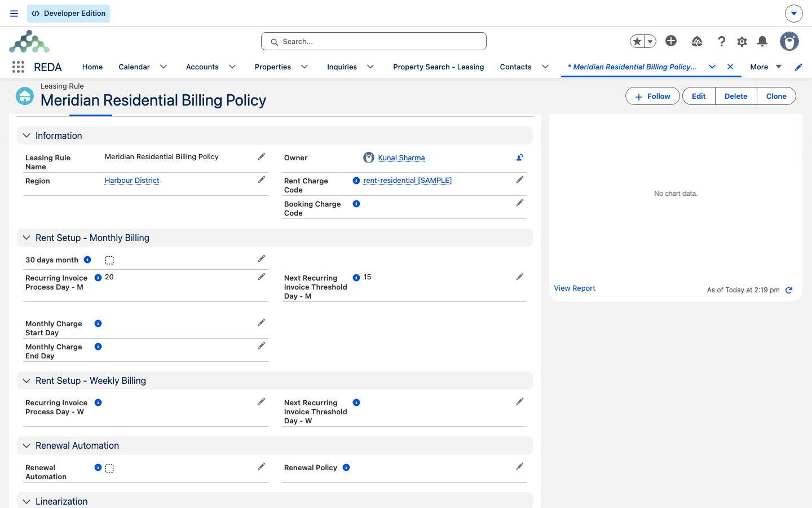Click the Change Owner icon
Screen dimensions: 812x508
click(x=519, y=157)
